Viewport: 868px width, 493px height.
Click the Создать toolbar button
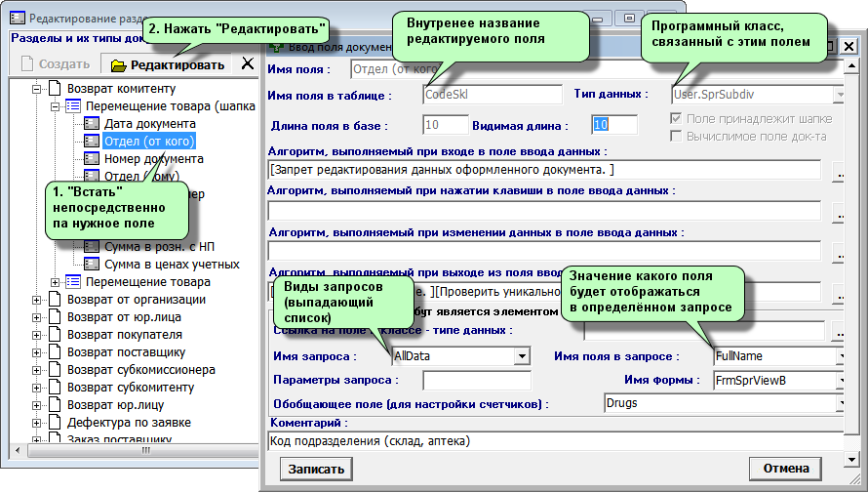pyautogui.click(x=56, y=64)
